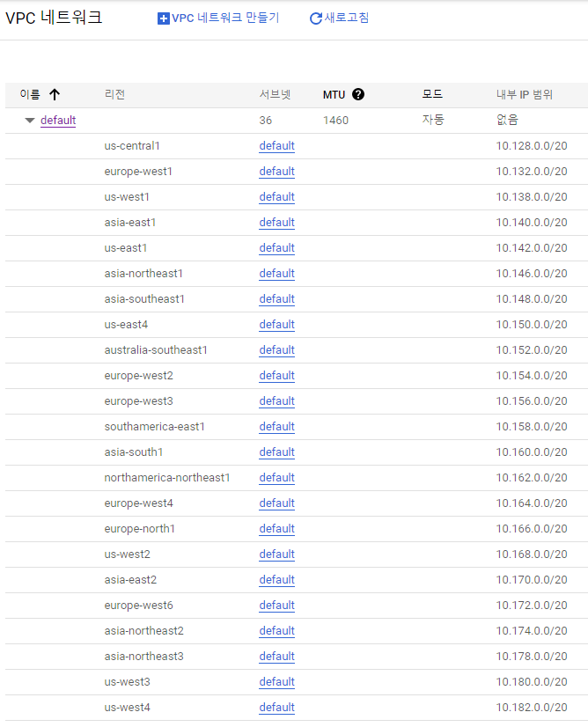Open default subnet link for australia-southeast1
588x727 pixels.
click(277, 349)
